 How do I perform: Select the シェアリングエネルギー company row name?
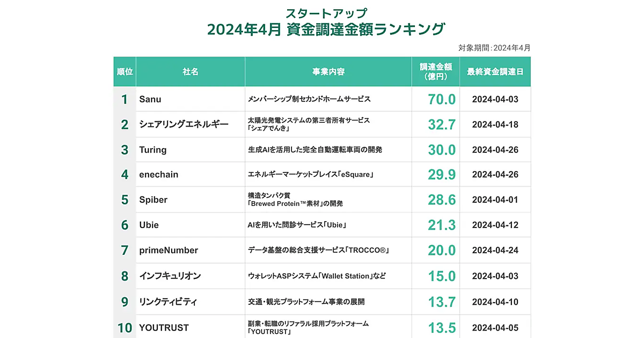[x=184, y=124]
